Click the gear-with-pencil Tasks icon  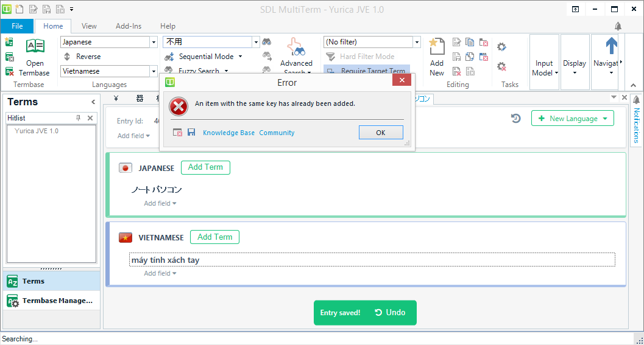[501, 47]
